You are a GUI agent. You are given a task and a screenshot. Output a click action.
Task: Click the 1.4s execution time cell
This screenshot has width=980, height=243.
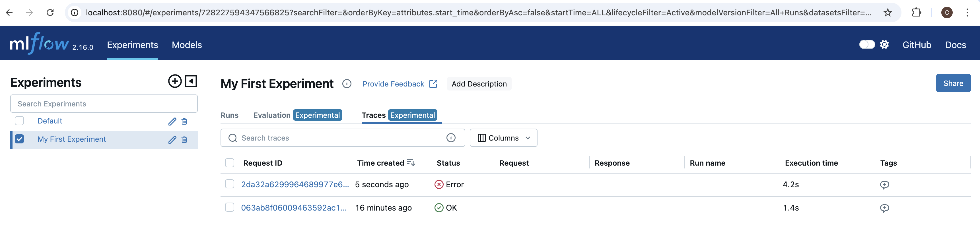(x=791, y=208)
